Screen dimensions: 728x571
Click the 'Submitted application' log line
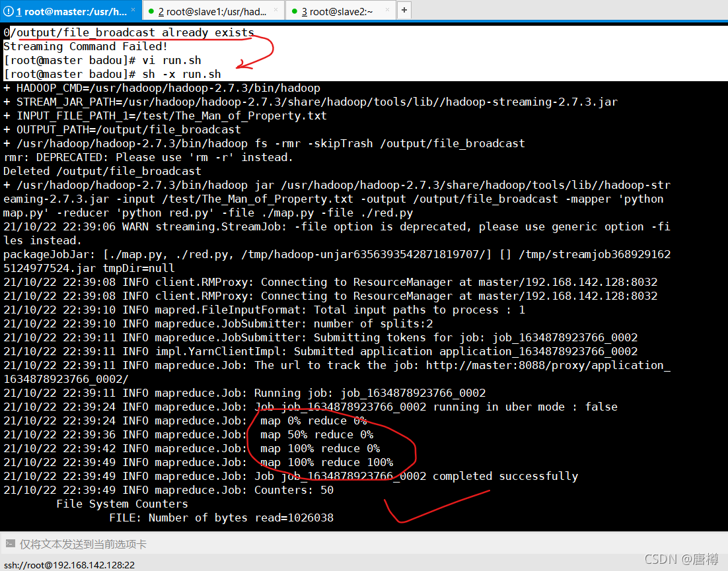(x=320, y=352)
